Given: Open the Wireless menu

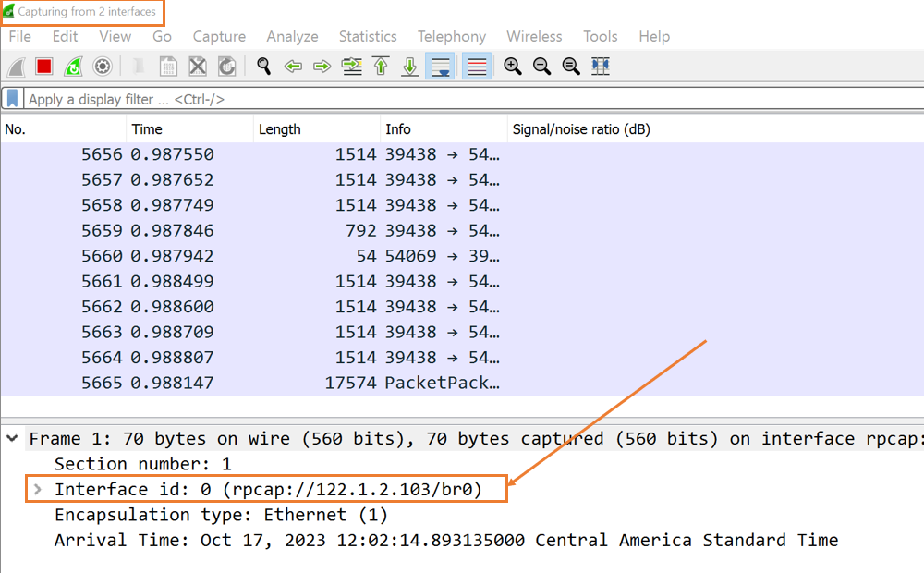Looking at the screenshot, I should tap(534, 37).
